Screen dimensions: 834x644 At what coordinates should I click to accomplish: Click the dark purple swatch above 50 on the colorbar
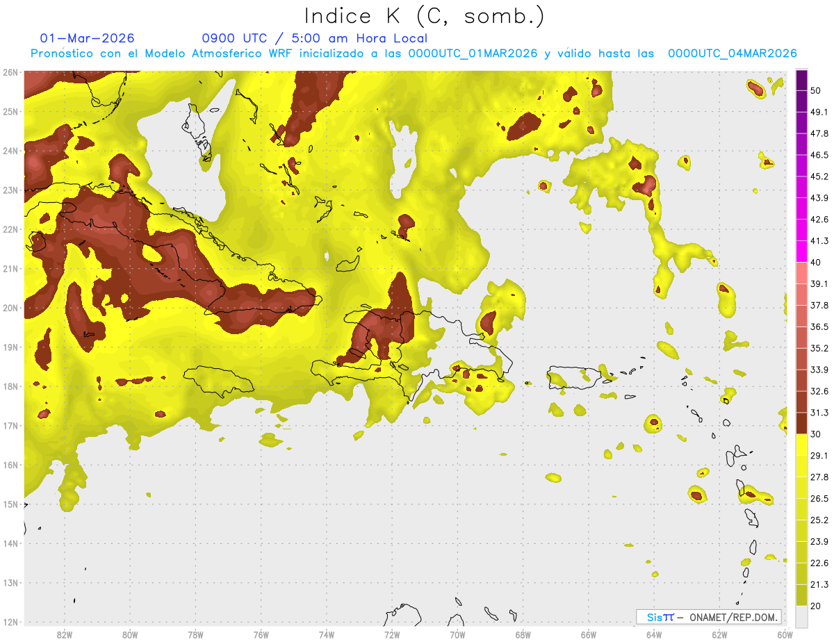click(x=801, y=80)
